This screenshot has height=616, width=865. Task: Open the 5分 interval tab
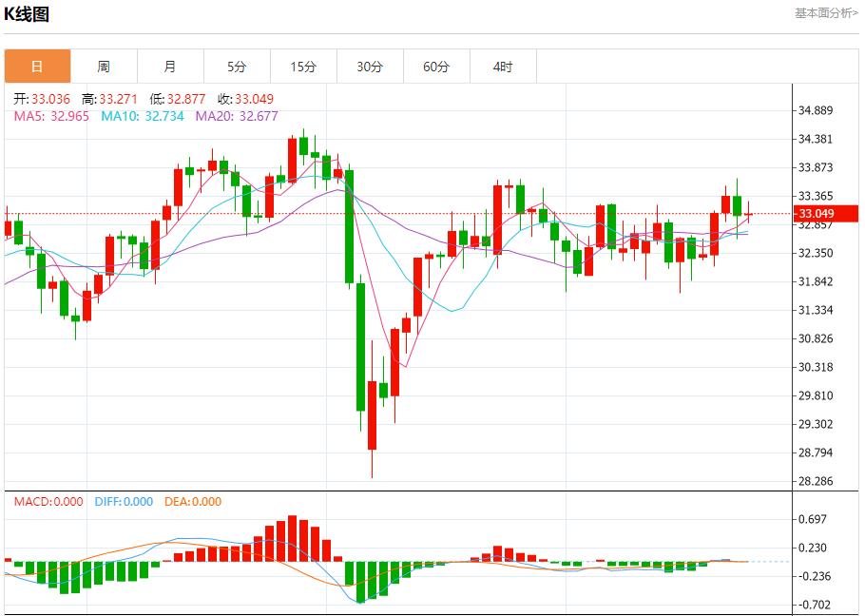pos(237,67)
